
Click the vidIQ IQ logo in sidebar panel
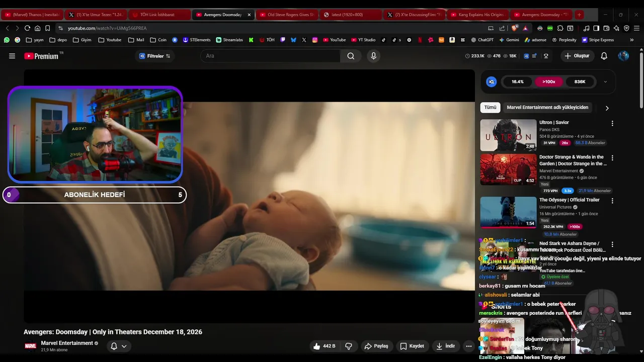click(492, 81)
